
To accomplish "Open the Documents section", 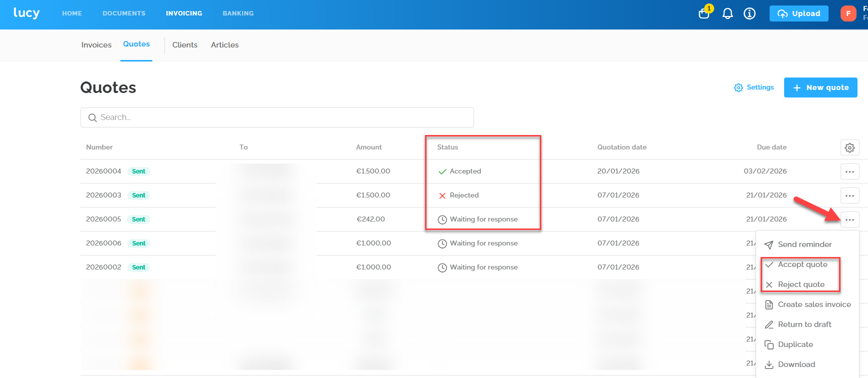I will click(124, 13).
